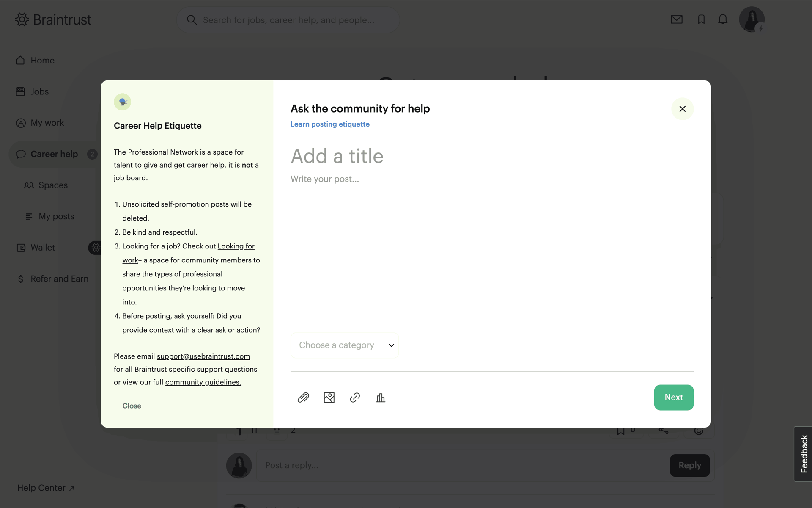The image size is (812, 508).
Task: Open the community guidelines link
Action: [x=203, y=382]
